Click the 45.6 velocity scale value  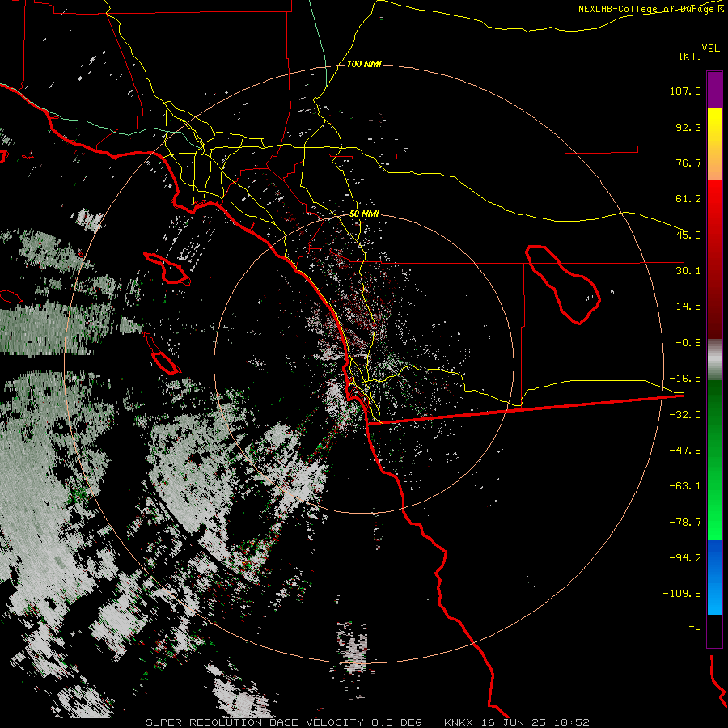688,235
